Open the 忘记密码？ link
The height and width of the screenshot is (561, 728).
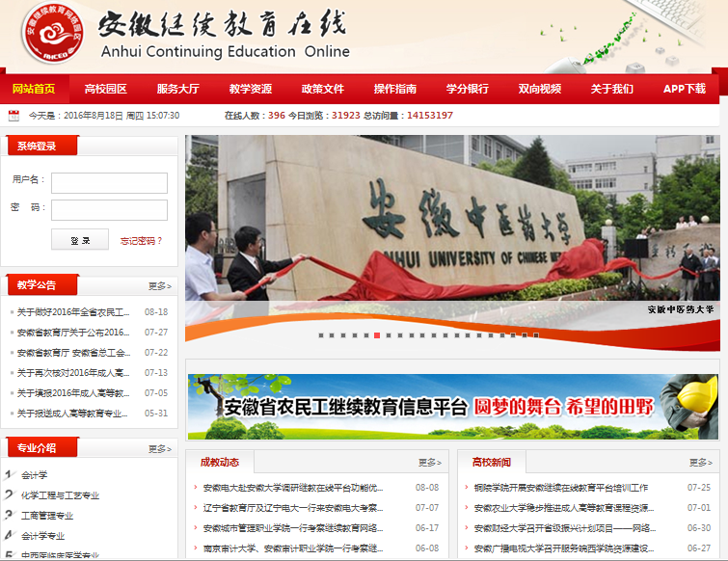(x=141, y=240)
